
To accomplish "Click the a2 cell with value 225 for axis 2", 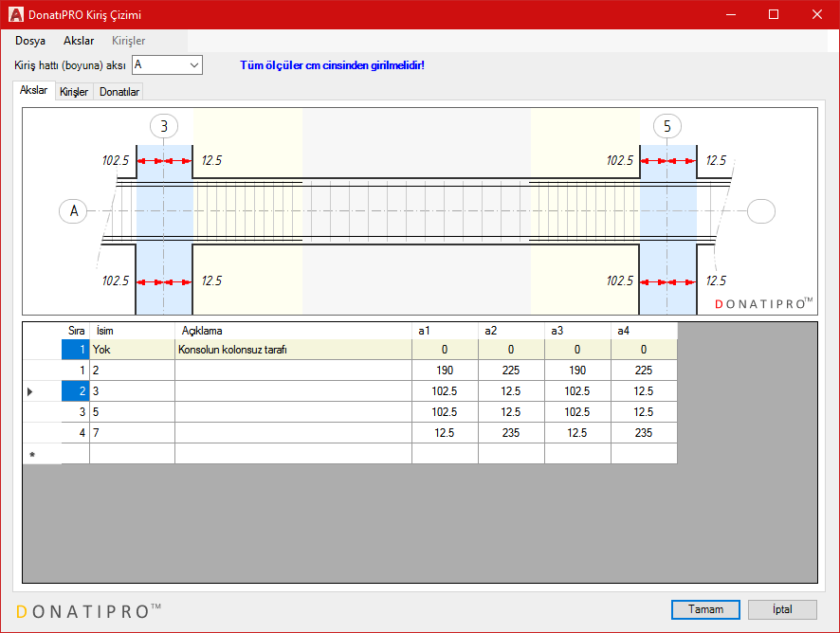I will [511, 371].
